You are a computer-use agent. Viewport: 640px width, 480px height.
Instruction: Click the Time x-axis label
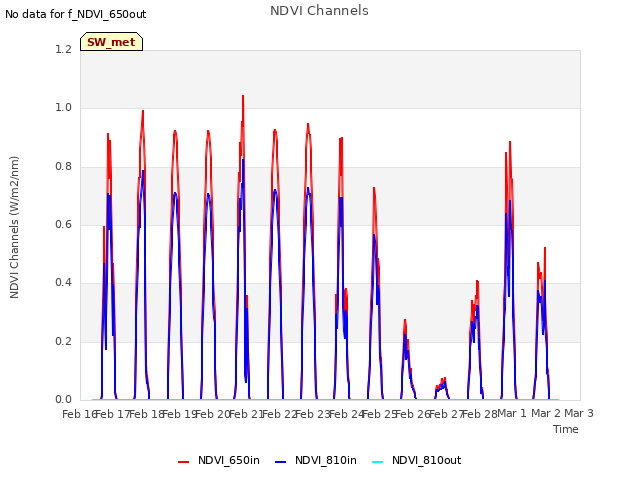pyautogui.click(x=566, y=429)
